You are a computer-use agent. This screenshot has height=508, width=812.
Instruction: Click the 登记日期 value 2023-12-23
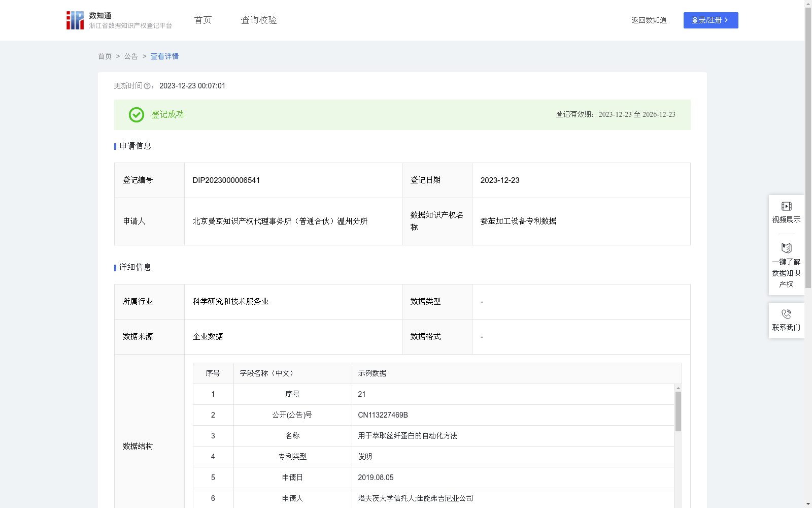pyautogui.click(x=500, y=180)
